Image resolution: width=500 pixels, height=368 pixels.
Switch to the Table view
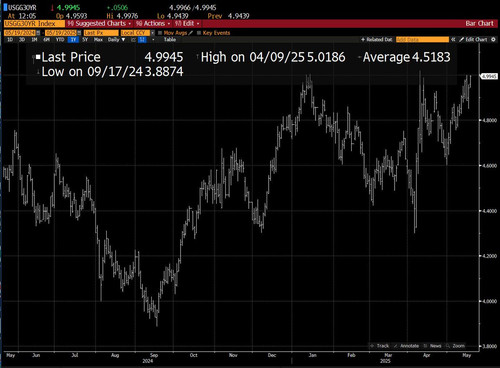(x=170, y=40)
